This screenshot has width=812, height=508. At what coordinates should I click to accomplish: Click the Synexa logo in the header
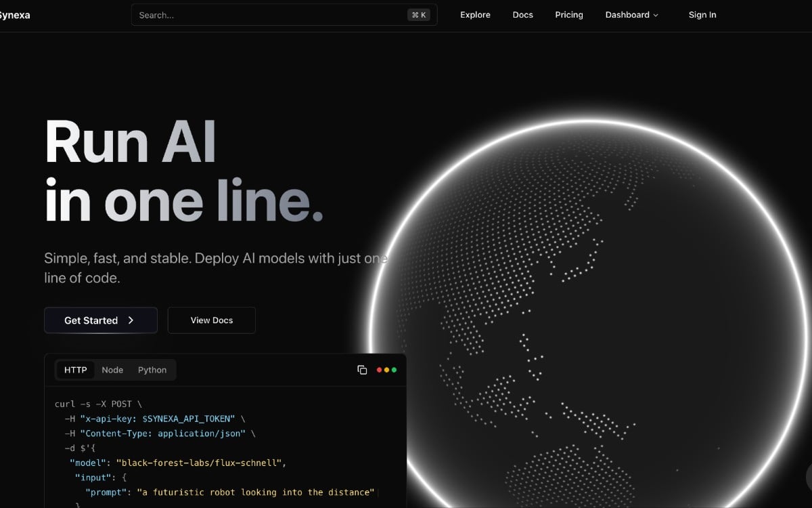pyautogui.click(x=15, y=15)
